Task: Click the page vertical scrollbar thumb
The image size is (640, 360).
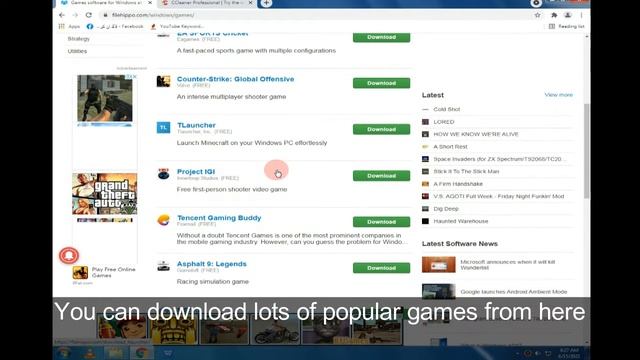Action: click(587, 151)
